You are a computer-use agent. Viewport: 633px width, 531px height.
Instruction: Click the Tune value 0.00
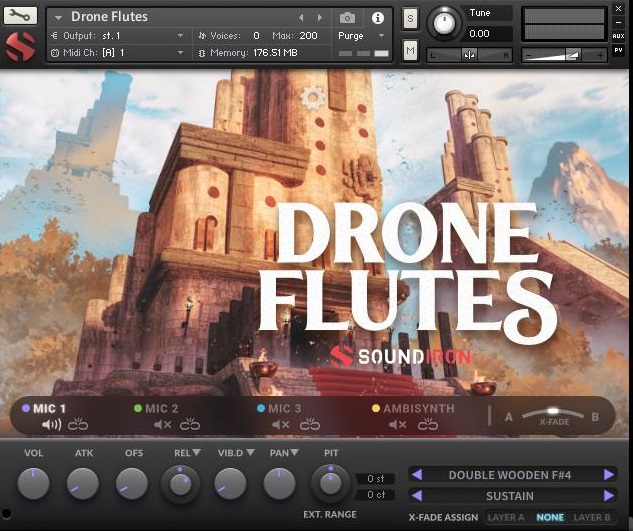(x=479, y=34)
